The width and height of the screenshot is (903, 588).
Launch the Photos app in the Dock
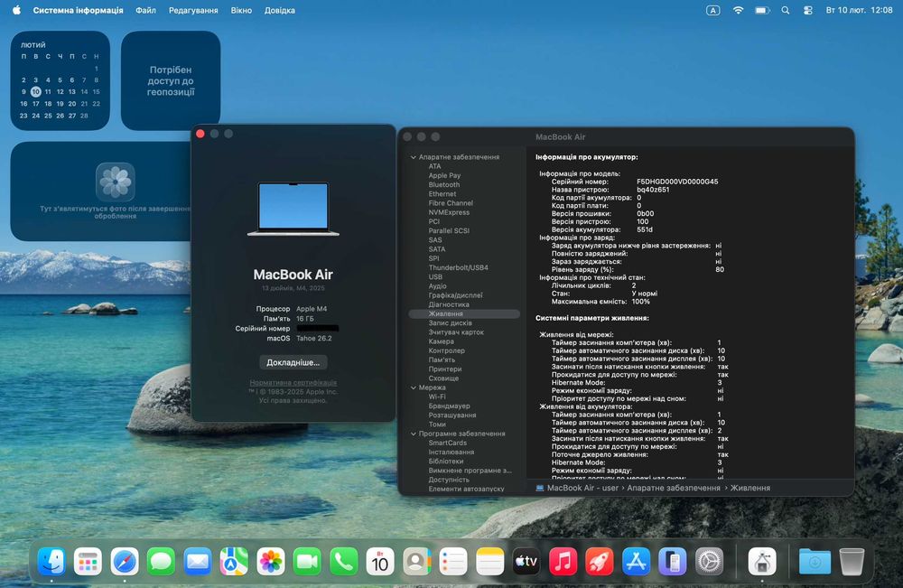click(x=271, y=562)
